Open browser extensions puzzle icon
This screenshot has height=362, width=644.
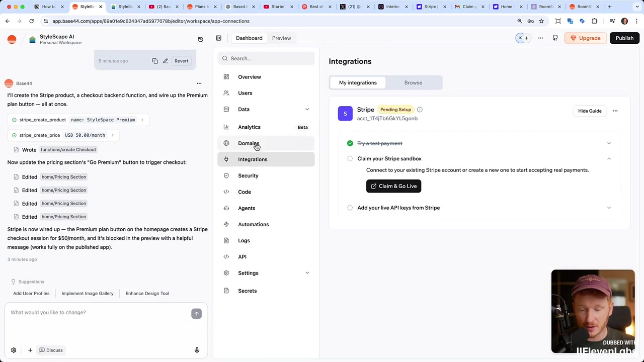click(595, 21)
